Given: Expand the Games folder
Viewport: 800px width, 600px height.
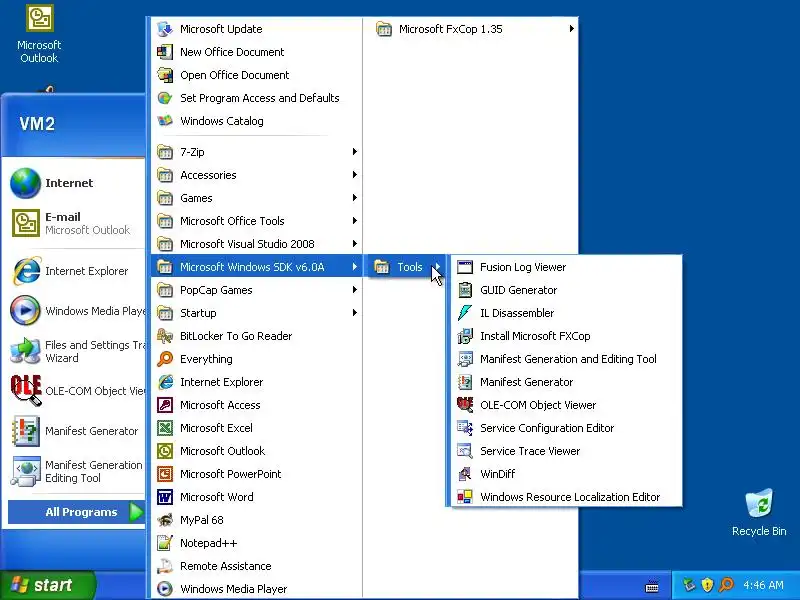Looking at the screenshot, I should 257,197.
